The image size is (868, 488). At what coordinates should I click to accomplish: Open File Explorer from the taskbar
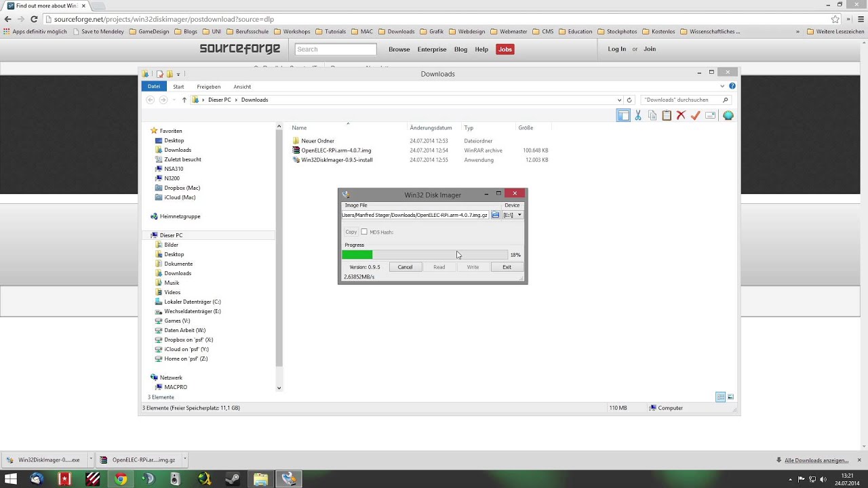click(x=260, y=479)
